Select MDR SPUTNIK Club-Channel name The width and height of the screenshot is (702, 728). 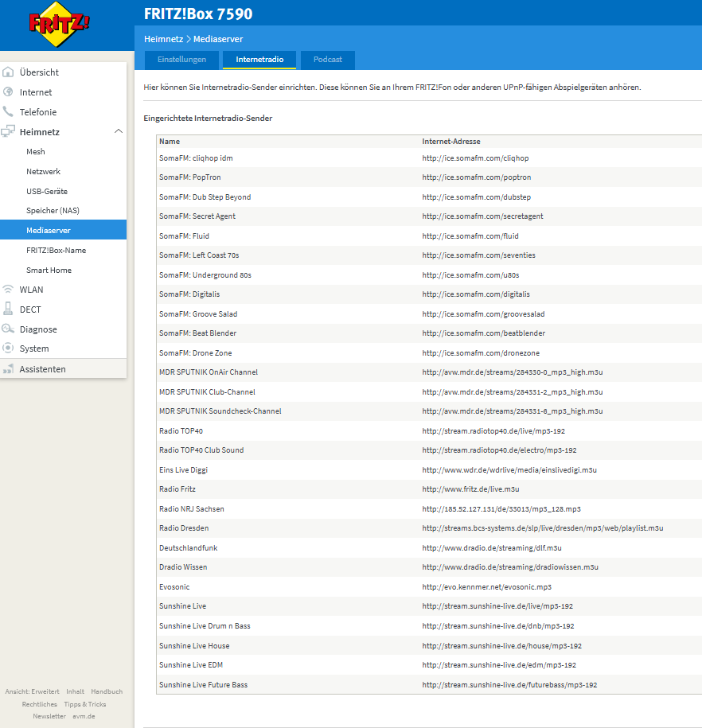coord(207,392)
